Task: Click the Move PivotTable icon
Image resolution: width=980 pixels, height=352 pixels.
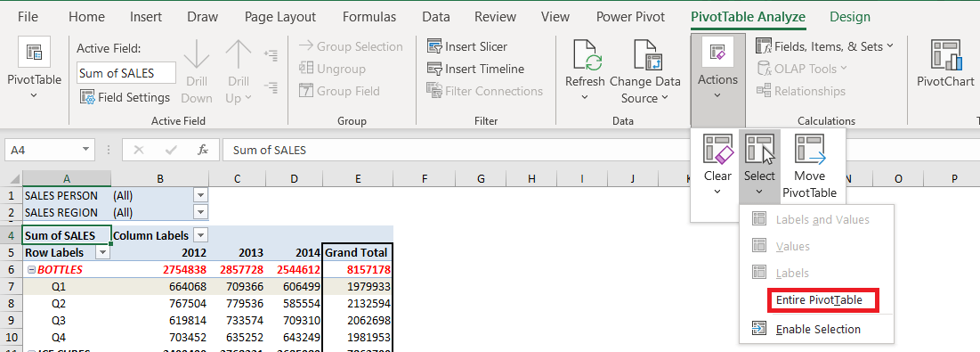Action: coord(809,149)
